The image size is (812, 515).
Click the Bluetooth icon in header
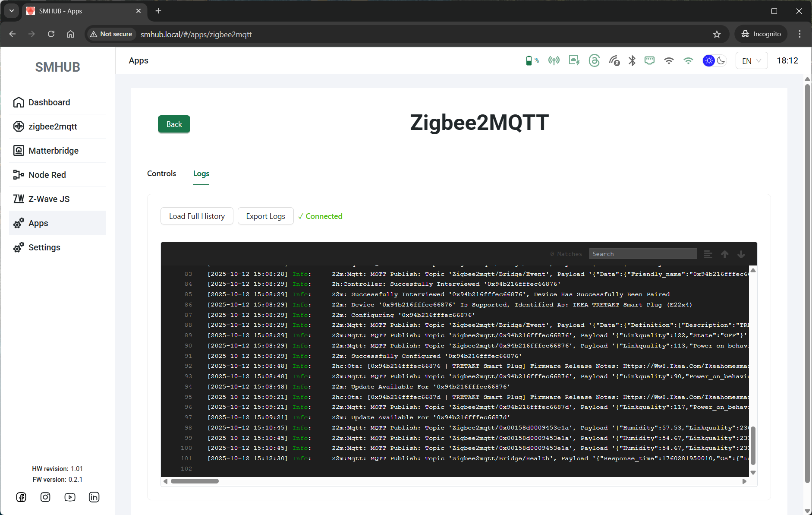point(632,61)
